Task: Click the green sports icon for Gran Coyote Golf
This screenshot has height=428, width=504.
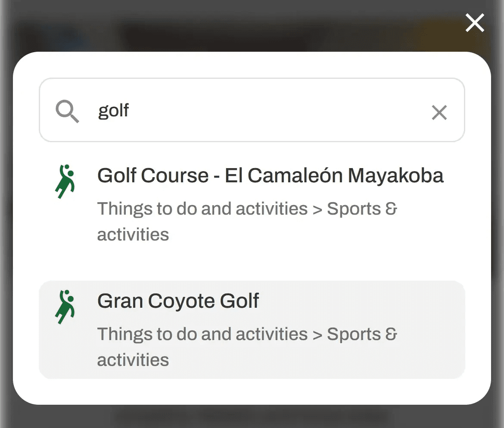Action: pos(65,307)
